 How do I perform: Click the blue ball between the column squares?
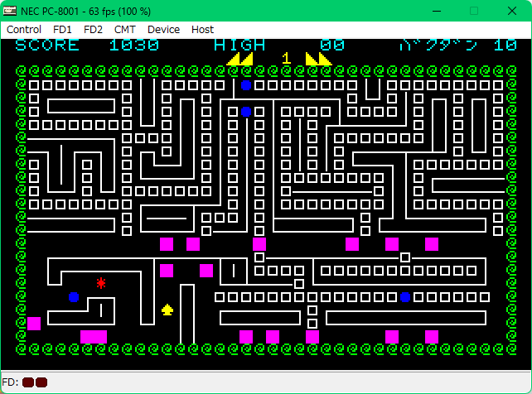246,112
